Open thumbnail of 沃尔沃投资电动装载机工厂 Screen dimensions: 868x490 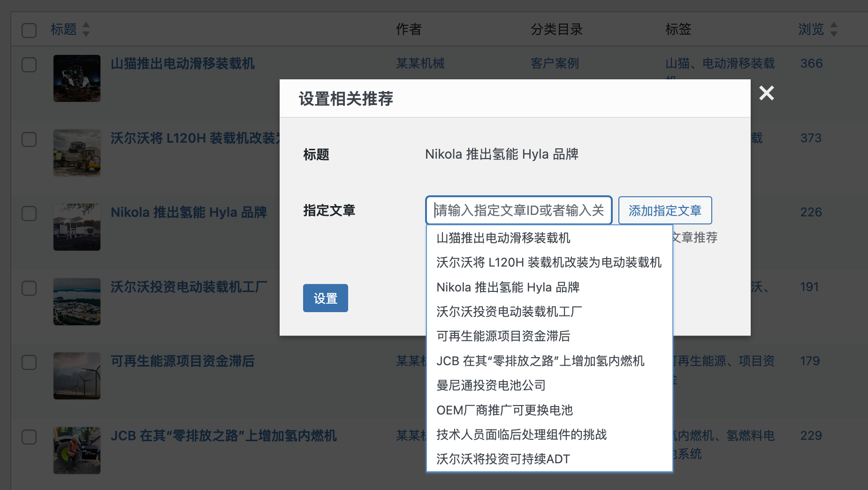(77, 302)
